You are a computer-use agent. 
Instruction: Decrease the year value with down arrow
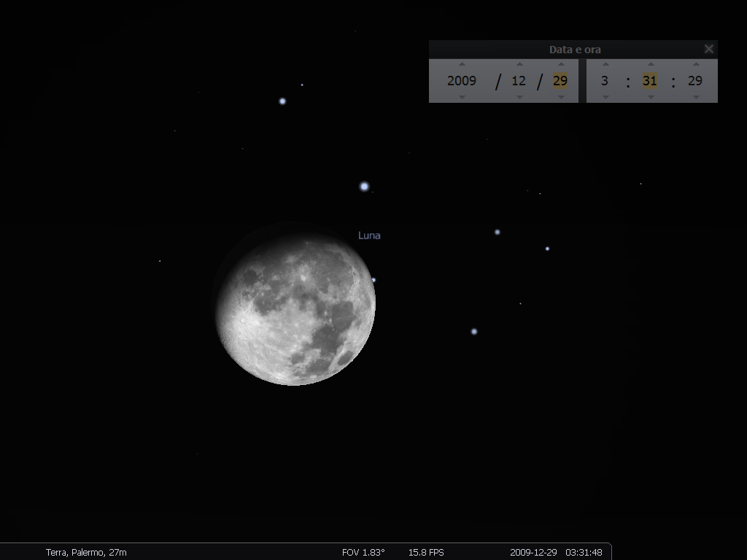462,97
